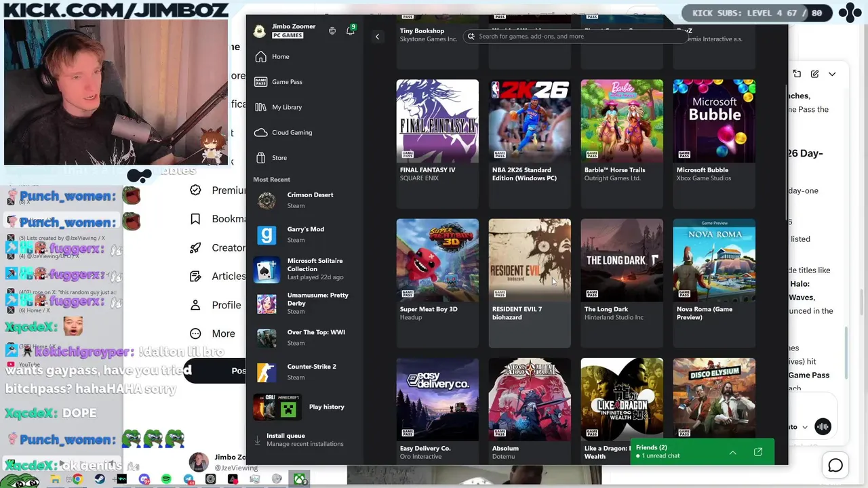
Task: Click the printer-like icon beside the notifications bell
Action: (332, 31)
